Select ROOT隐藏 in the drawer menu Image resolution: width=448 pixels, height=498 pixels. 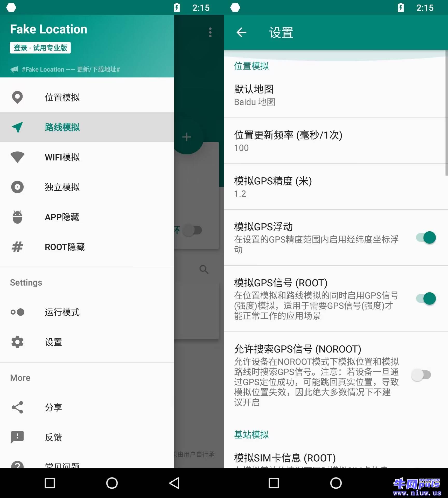[x=87, y=247]
